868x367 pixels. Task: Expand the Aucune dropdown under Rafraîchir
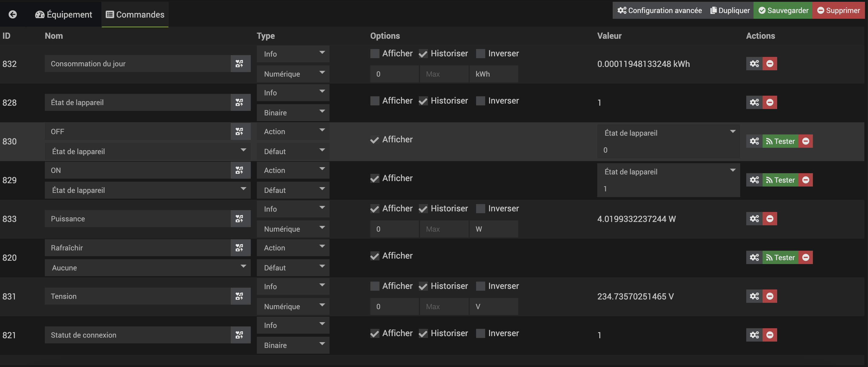pyautogui.click(x=147, y=268)
